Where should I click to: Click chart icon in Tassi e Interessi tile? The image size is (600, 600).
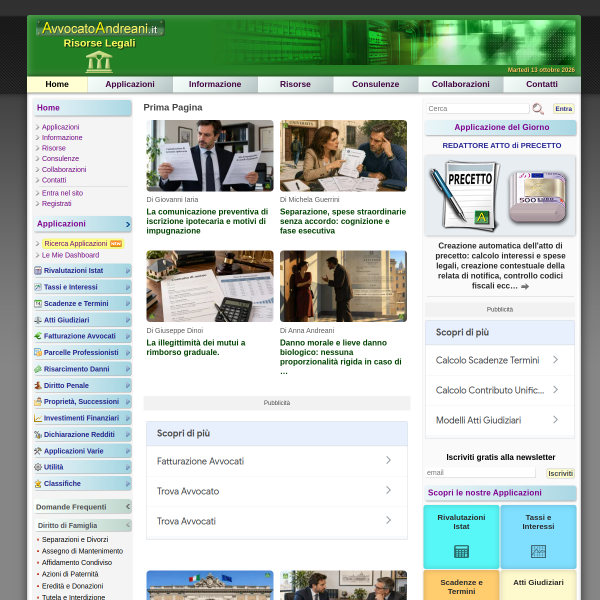538,551
